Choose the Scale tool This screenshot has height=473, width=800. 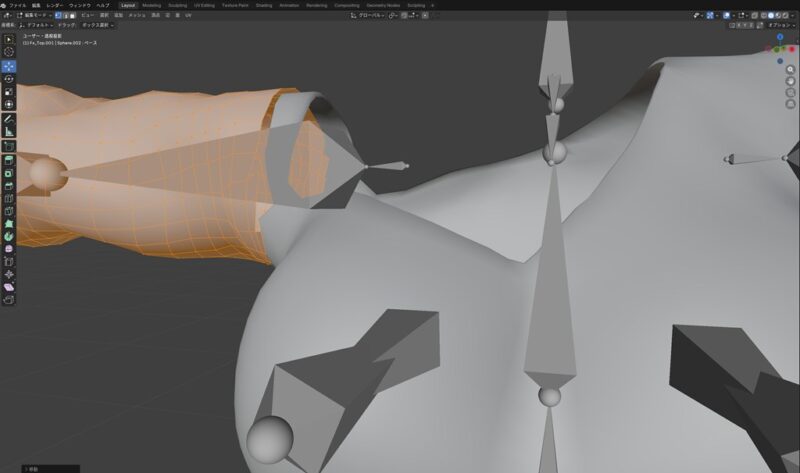[9, 91]
